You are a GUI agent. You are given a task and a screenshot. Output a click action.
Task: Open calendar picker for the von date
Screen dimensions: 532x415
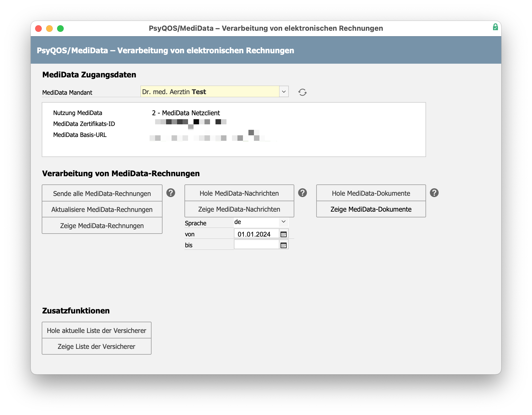[x=284, y=234]
